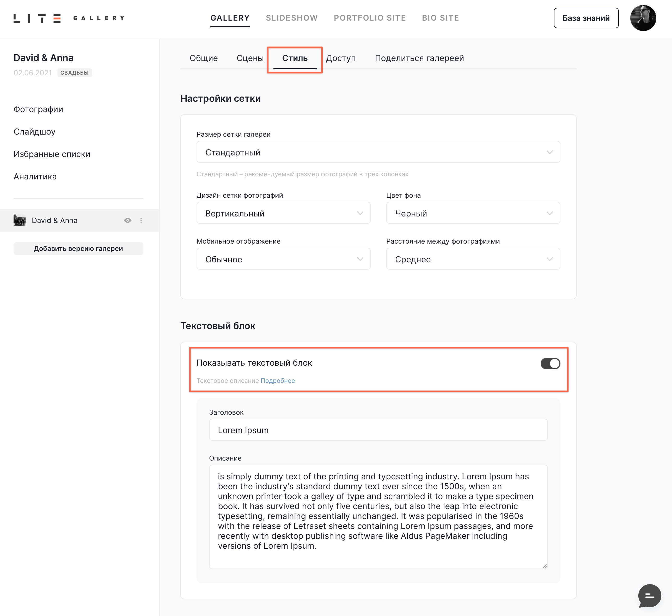Select the David & Anna version row

tap(79, 220)
